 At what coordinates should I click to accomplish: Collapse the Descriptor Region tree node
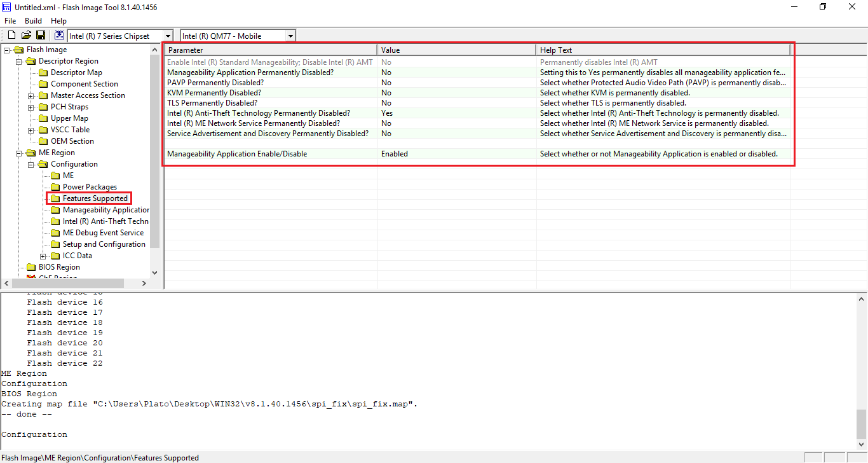pos(19,61)
